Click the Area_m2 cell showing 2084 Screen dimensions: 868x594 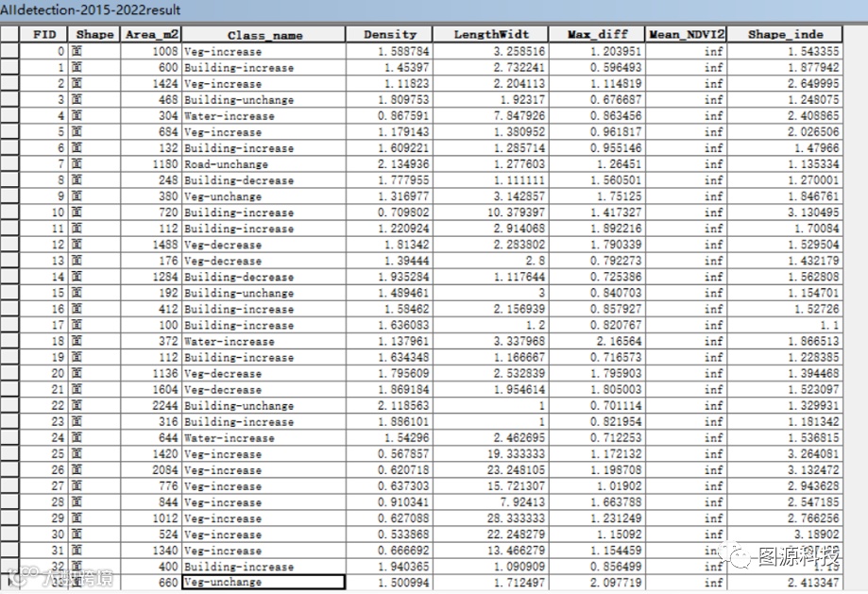coord(151,470)
